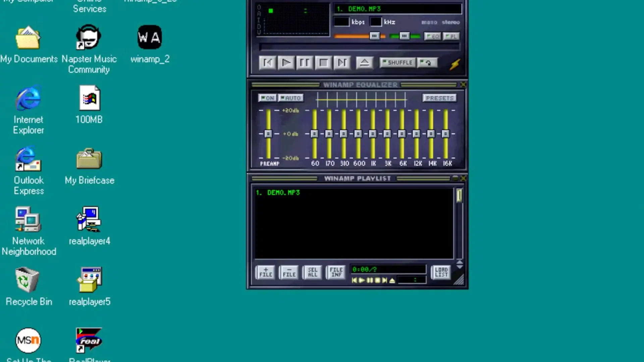Start playback with the Winamp Play button
This screenshot has width=644, height=362.
tap(286, 63)
